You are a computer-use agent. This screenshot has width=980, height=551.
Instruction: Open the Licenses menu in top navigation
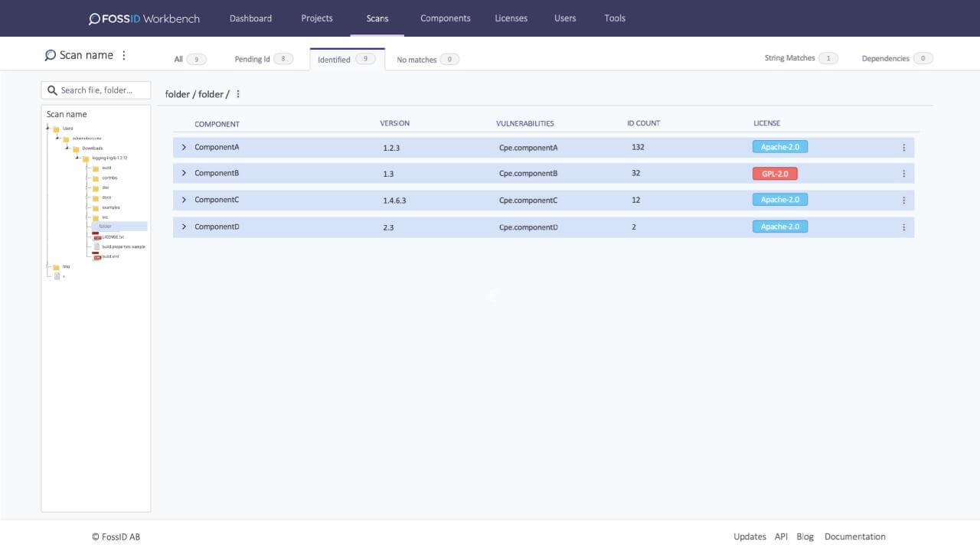pos(511,18)
